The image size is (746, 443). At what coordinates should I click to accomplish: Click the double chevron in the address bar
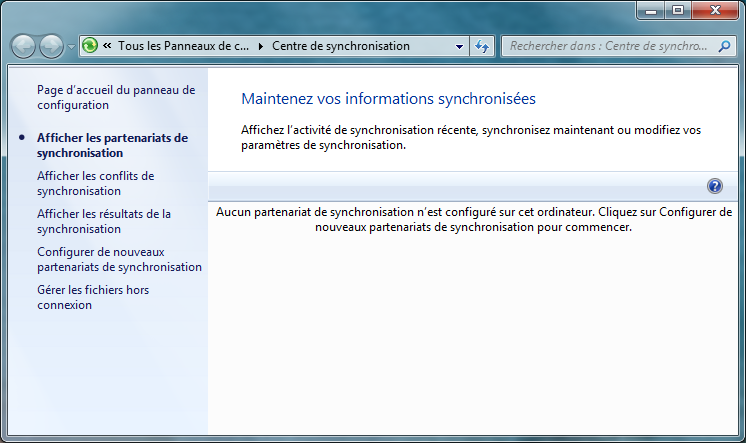[x=108, y=46]
